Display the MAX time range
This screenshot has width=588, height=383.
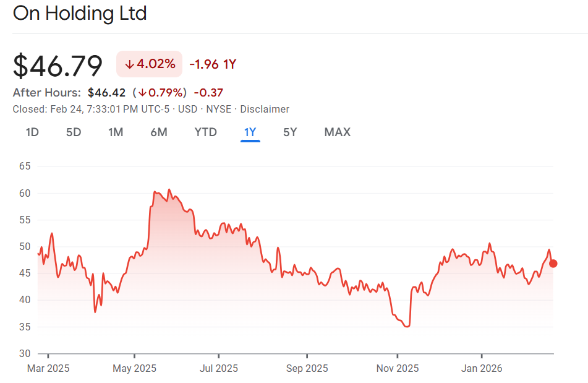337,132
